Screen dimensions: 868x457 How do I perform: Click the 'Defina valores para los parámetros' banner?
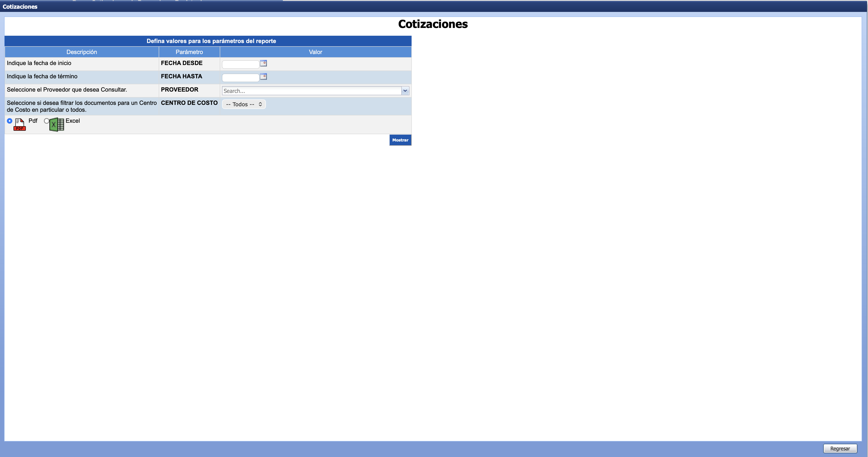pos(211,41)
